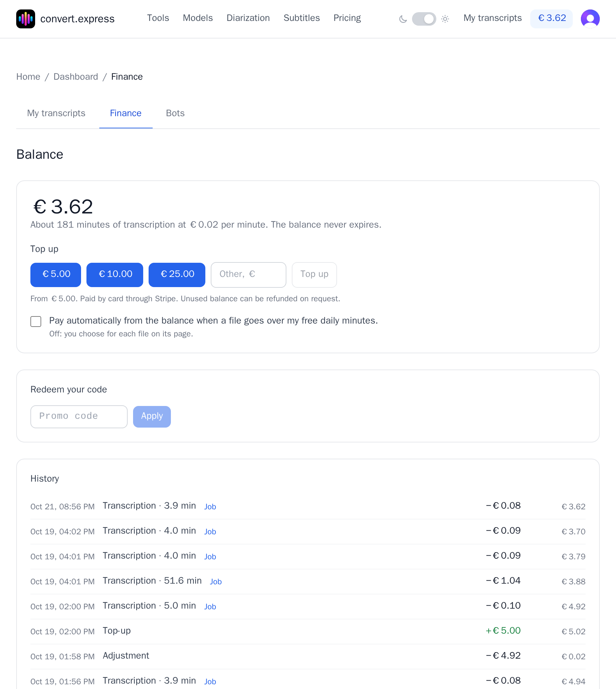Go to Home breadcrumb

(x=28, y=77)
